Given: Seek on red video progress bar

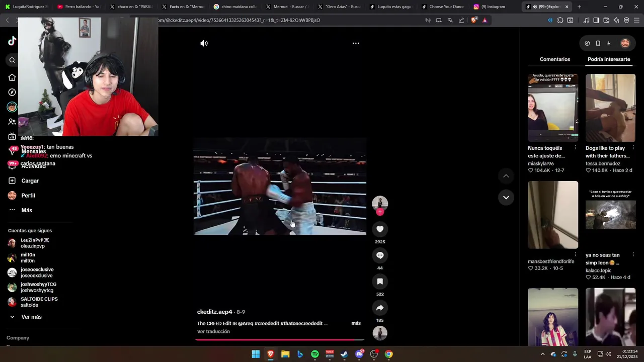Looking at the screenshot, I should (x=280, y=340).
